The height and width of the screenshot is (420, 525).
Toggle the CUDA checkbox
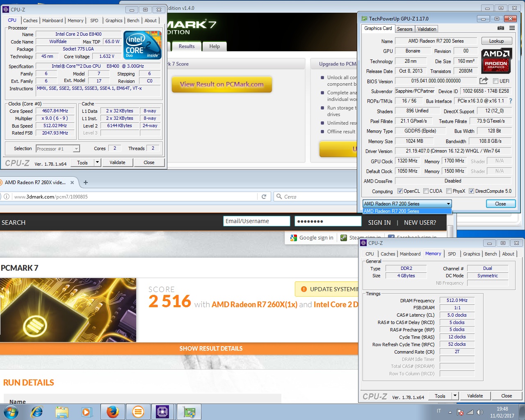tap(426, 191)
